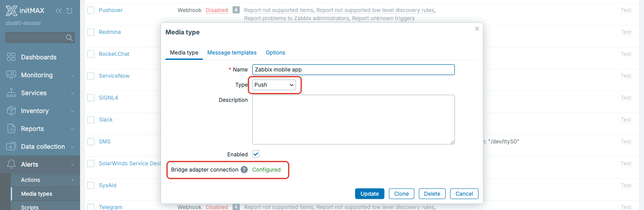Collapse the sidebar with double-chevron icon
Image resolution: width=644 pixels, height=210 pixels.
59,11
